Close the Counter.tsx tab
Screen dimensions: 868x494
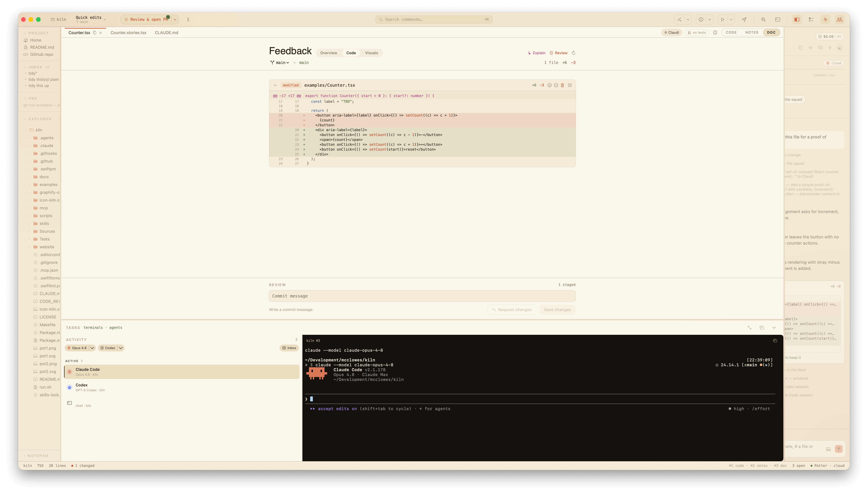[101, 33]
